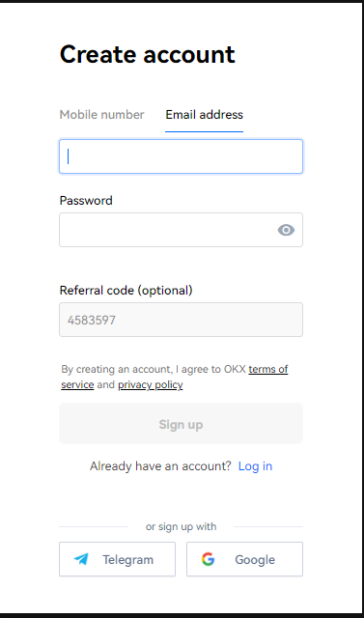
Task: Click the Password field label
Action: (x=86, y=201)
